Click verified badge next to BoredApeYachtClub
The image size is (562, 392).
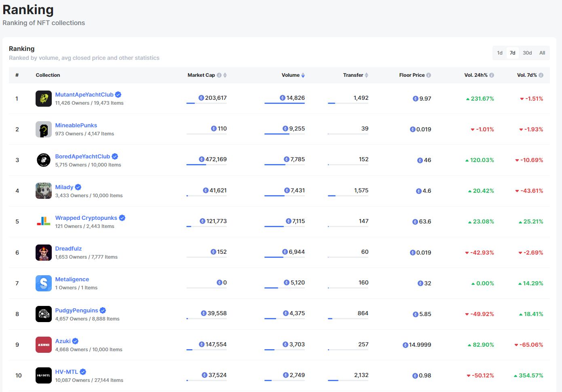pos(115,156)
